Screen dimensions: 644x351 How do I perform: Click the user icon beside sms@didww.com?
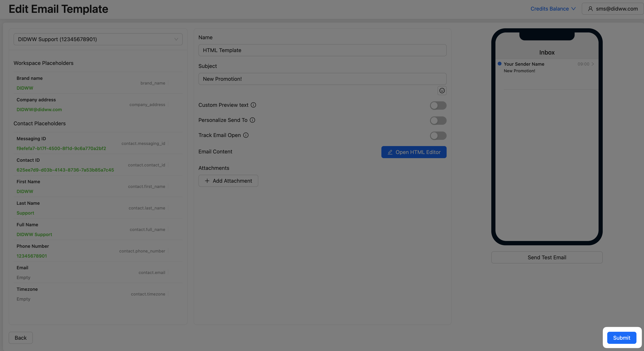590,9
